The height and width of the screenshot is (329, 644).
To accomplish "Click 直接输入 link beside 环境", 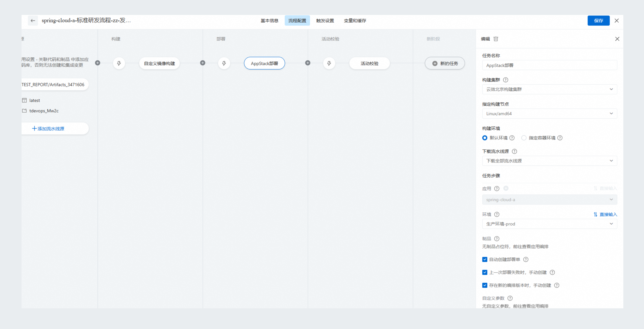I will point(605,214).
